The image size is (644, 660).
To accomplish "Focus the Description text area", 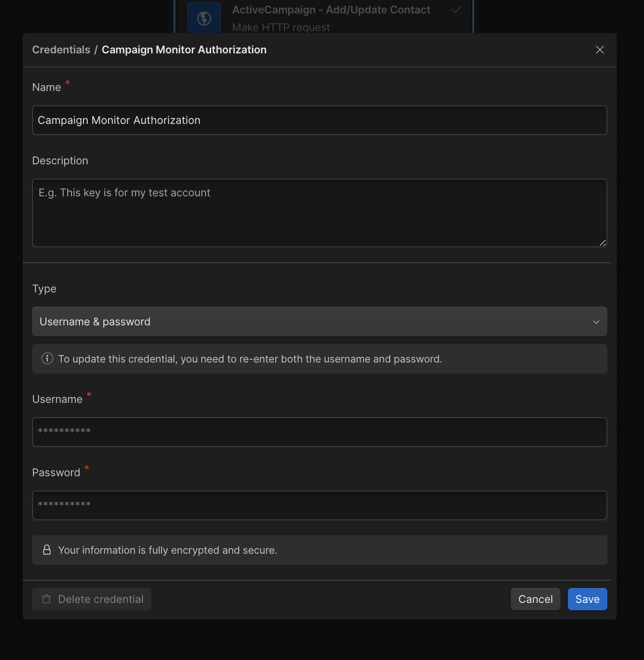I will pos(319,213).
